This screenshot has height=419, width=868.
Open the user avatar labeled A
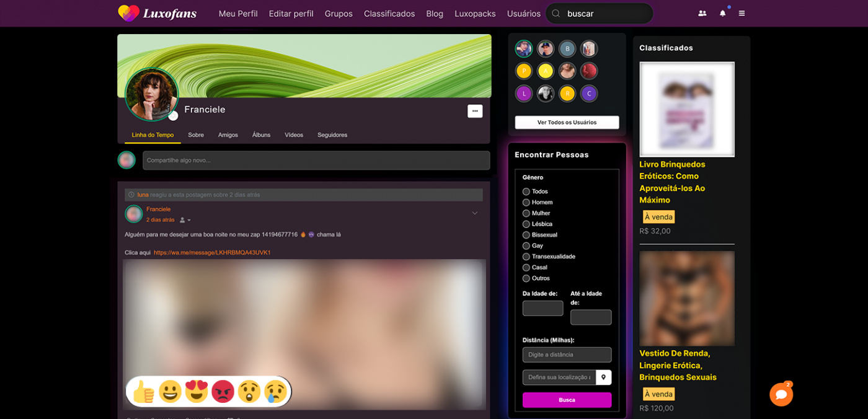546,71
